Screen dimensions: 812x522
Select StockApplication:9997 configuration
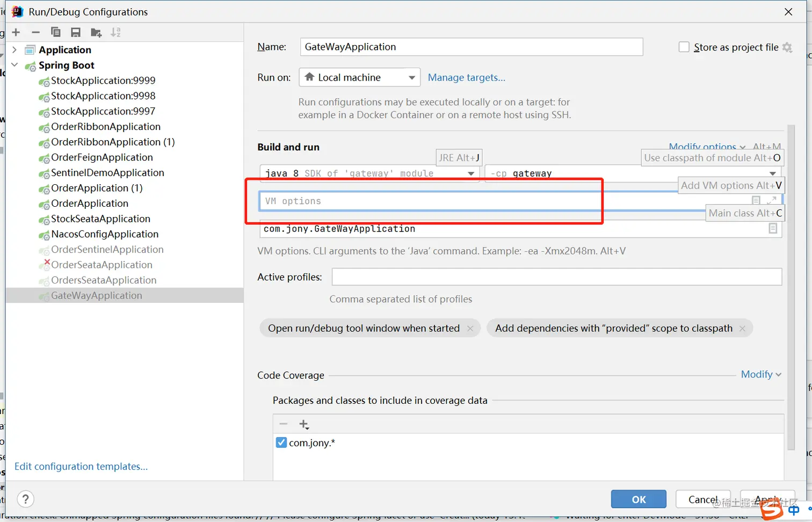tap(103, 111)
